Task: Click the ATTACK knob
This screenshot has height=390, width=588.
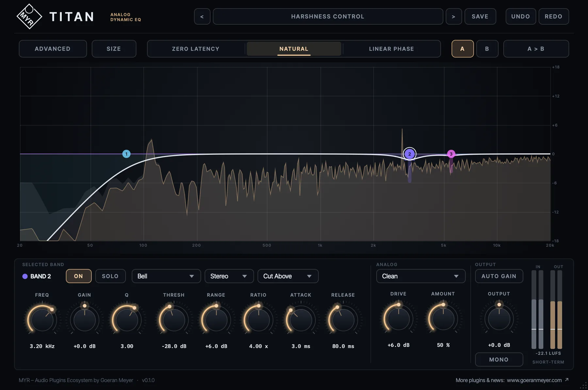Action: click(301, 320)
